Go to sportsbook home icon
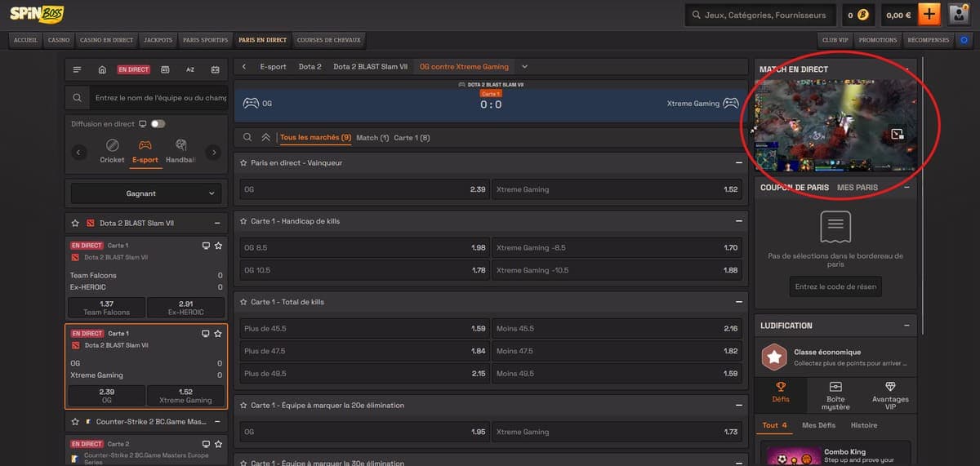Screen dimensions: 980x466 (102, 69)
